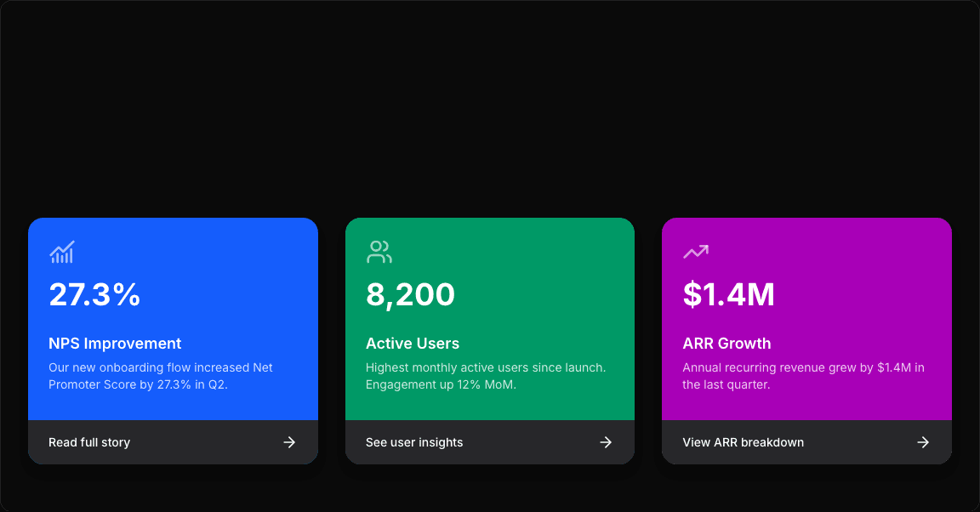Image resolution: width=980 pixels, height=512 pixels.
Task: Open the Read full story link
Action: [x=89, y=442]
